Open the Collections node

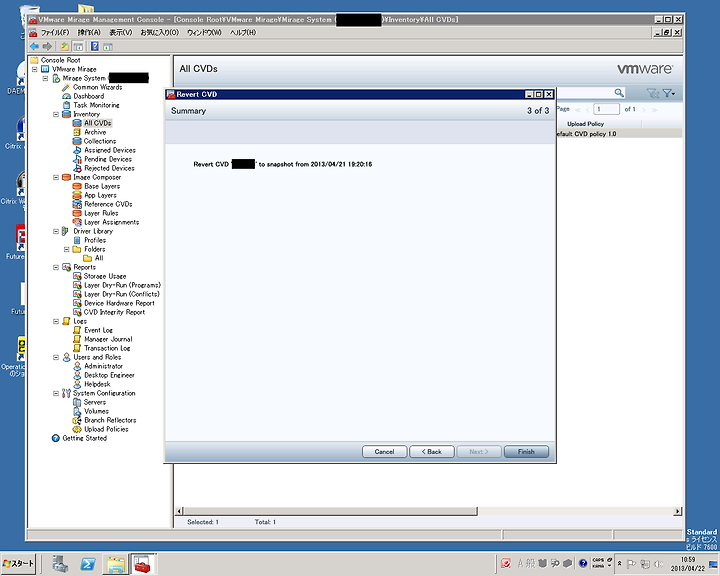[x=100, y=141]
